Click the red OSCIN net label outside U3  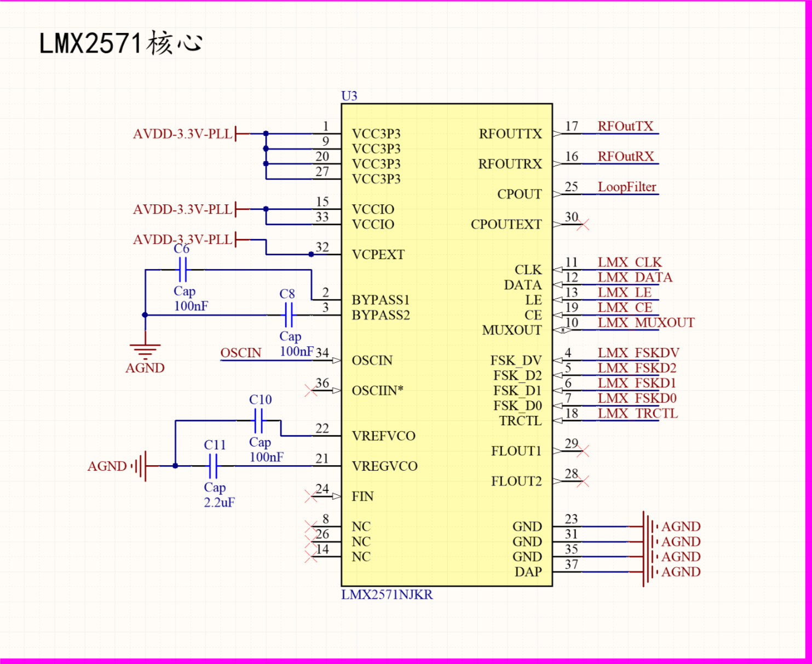(241, 353)
